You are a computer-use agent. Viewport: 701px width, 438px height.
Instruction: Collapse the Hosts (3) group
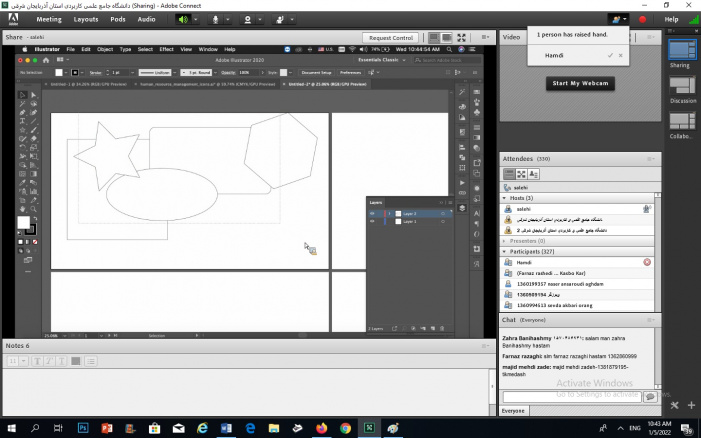click(505, 198)
